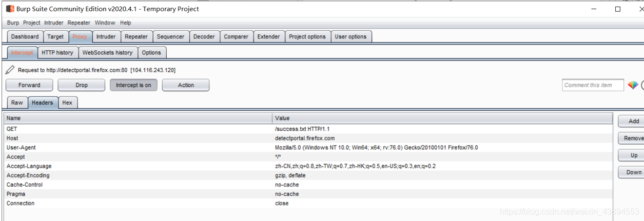Sort by the Name column header
The height and width of the screenshot is (221, 644).
coord(138,118)
